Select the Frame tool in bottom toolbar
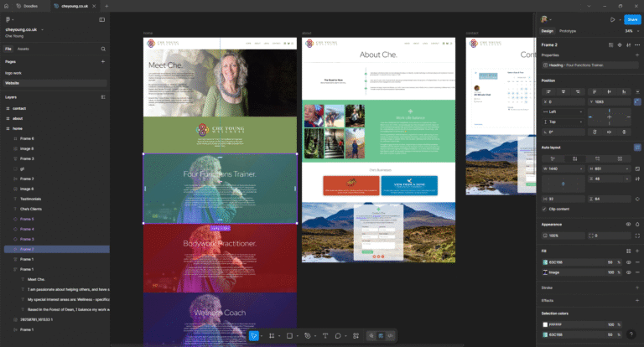The image size is (644, 347). [272, 336]
